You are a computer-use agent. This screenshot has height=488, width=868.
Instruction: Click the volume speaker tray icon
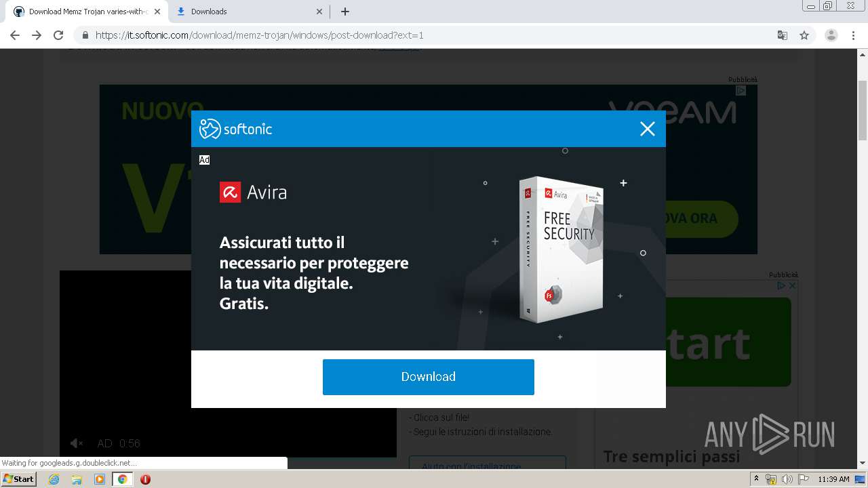pyautogui.click(x=787, y=479)
